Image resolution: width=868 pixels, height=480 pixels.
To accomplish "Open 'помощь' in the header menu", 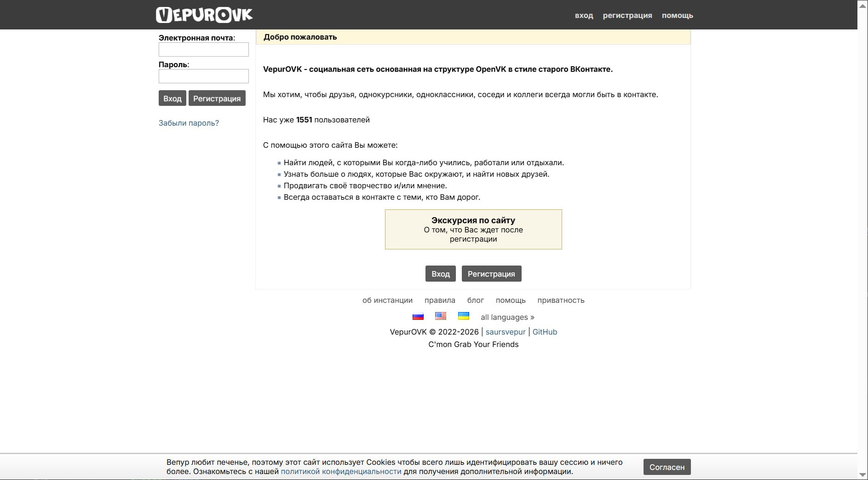I will point(677,15).
